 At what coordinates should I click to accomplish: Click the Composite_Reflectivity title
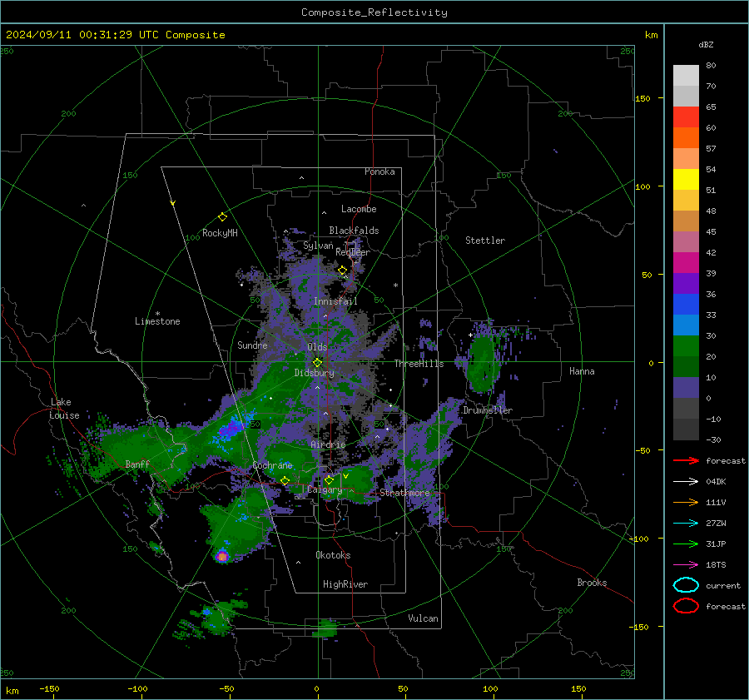tap(374, 12)
